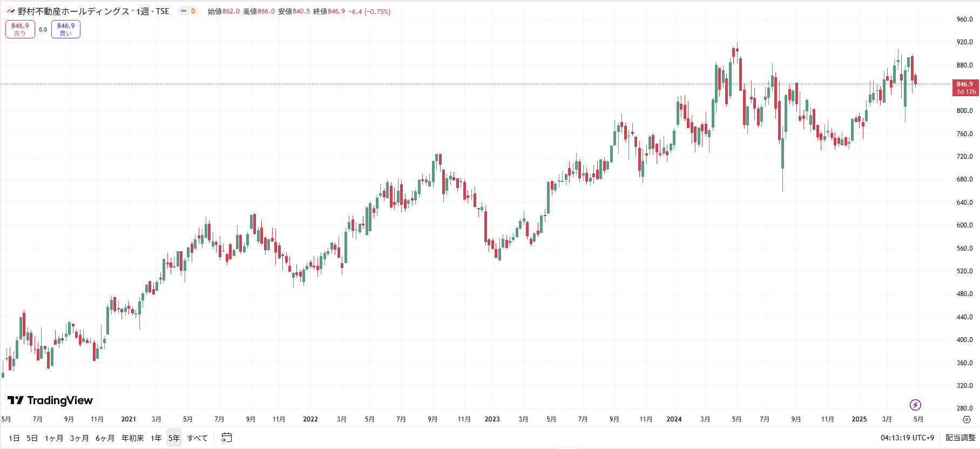Select the 6ヶ月 range tab
The height and width of the screenshot is (449, 980).
tap(105, 438)
